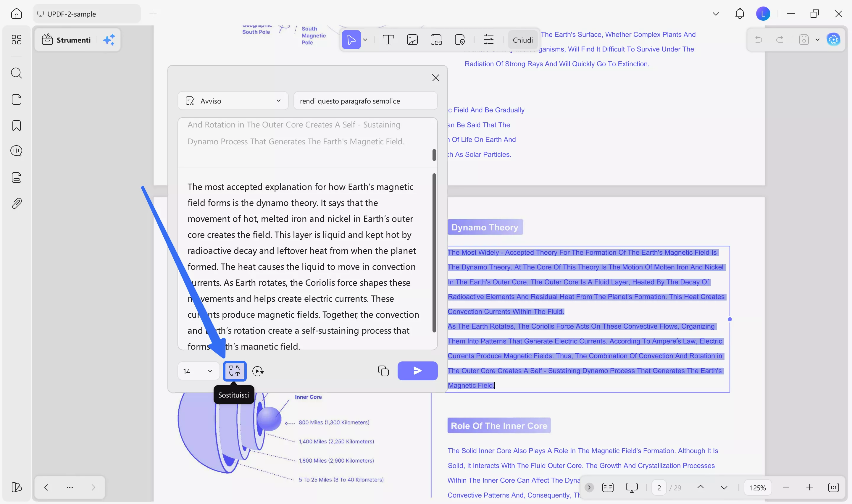Open the Strumenti tools menu
This screenshot has height=504, width=852.
(x=67, y=40)
